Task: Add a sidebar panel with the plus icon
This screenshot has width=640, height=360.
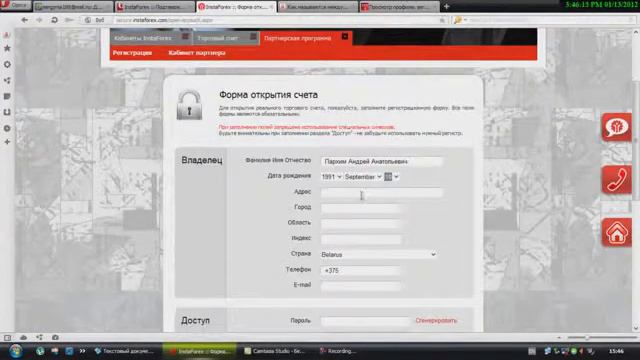Action: (x=7, y=142)
